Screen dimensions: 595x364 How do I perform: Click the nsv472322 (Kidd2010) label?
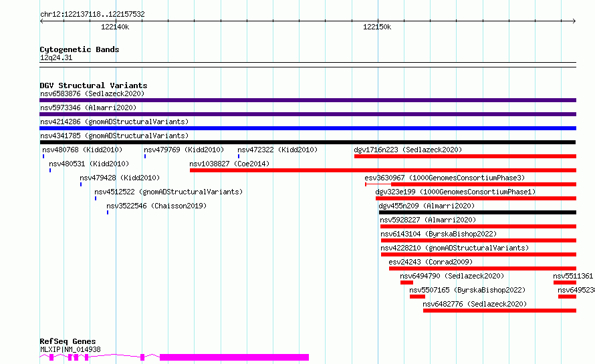point(277,150)
